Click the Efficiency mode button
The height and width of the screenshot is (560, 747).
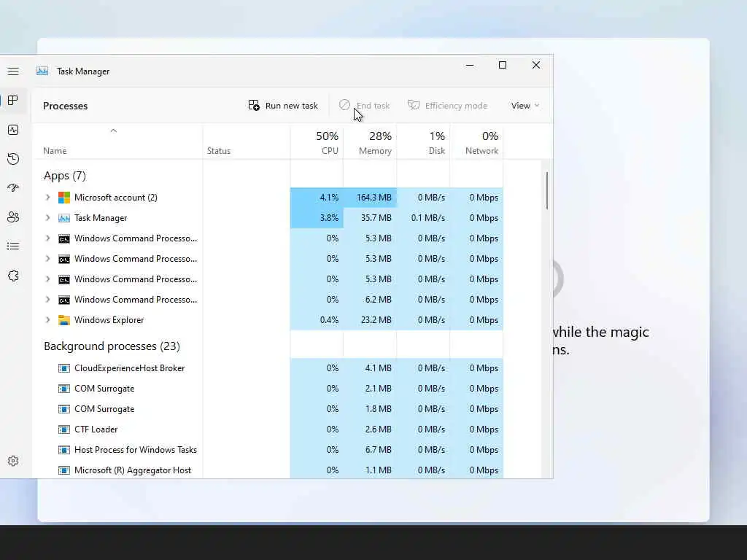click(x=447, y=105)
